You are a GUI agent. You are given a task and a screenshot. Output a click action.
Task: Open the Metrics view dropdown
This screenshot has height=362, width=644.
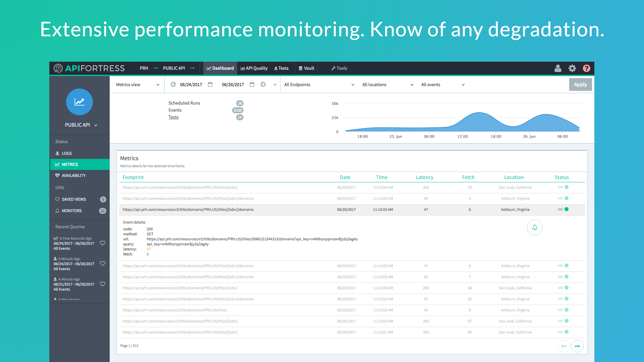click(138, 84)
